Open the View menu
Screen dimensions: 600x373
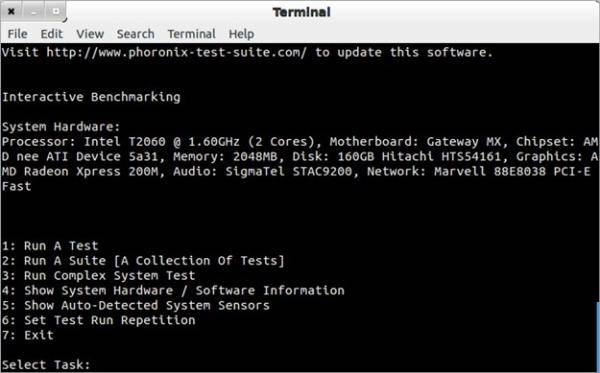pos(90,34)
